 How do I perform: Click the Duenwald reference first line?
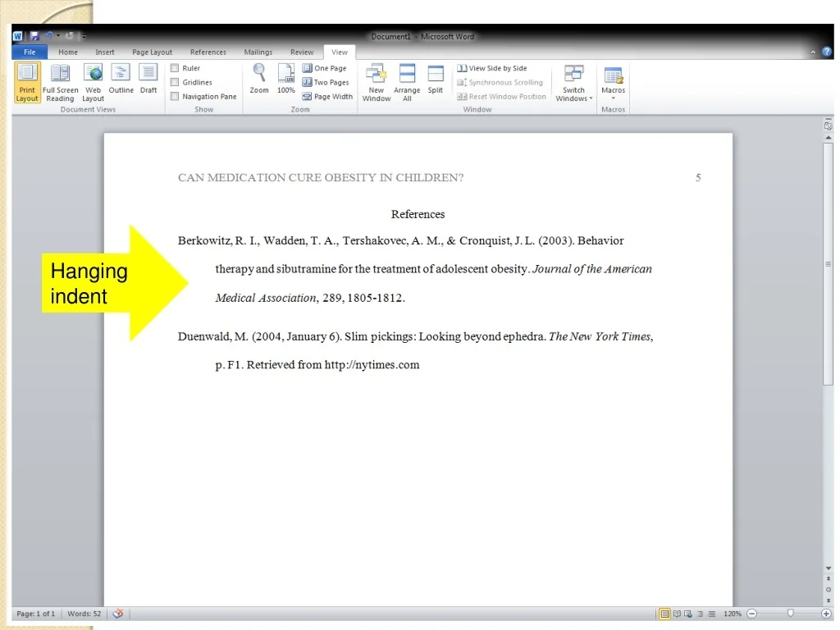point(416,336)
